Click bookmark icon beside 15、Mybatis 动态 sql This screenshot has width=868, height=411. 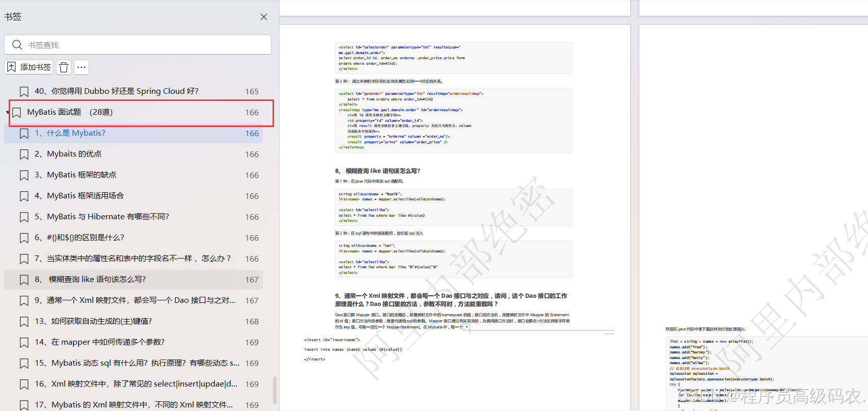click(24, 364)
